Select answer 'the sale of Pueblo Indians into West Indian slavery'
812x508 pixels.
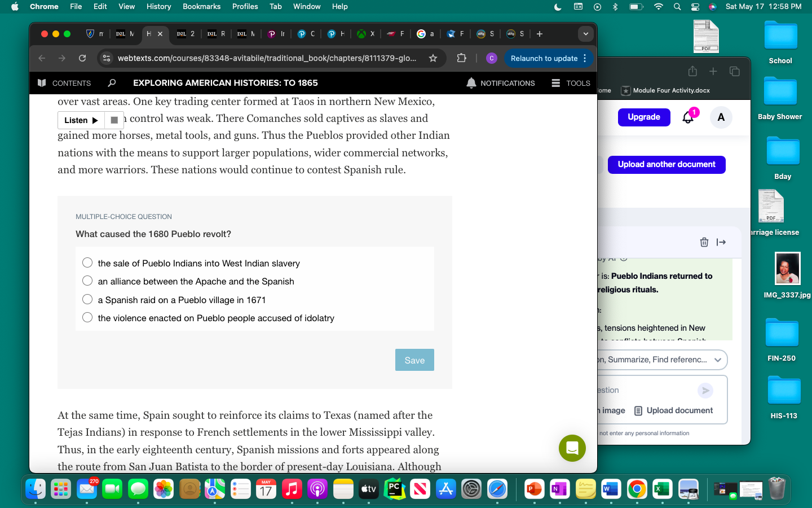(87, 262)
